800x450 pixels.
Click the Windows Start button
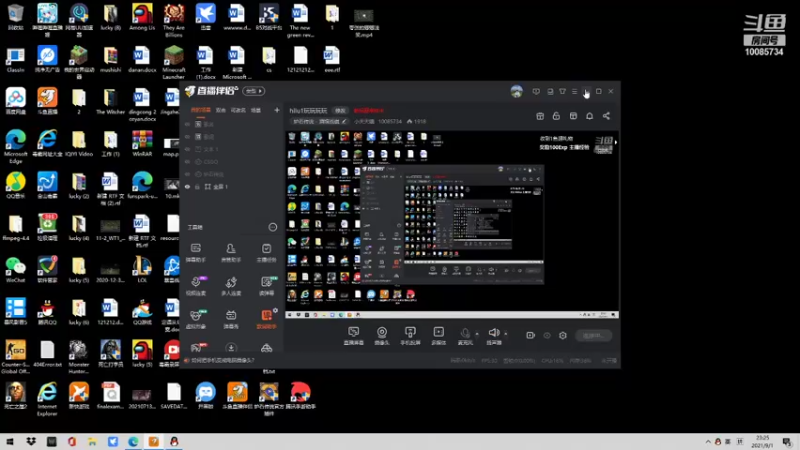[10, 442]
